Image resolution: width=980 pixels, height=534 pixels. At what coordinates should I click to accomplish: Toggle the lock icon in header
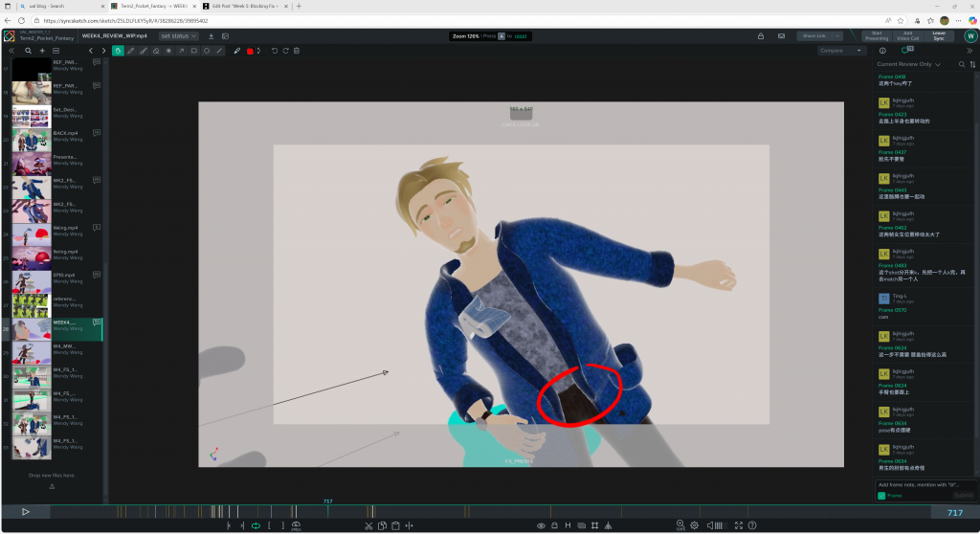pos(760,36)
